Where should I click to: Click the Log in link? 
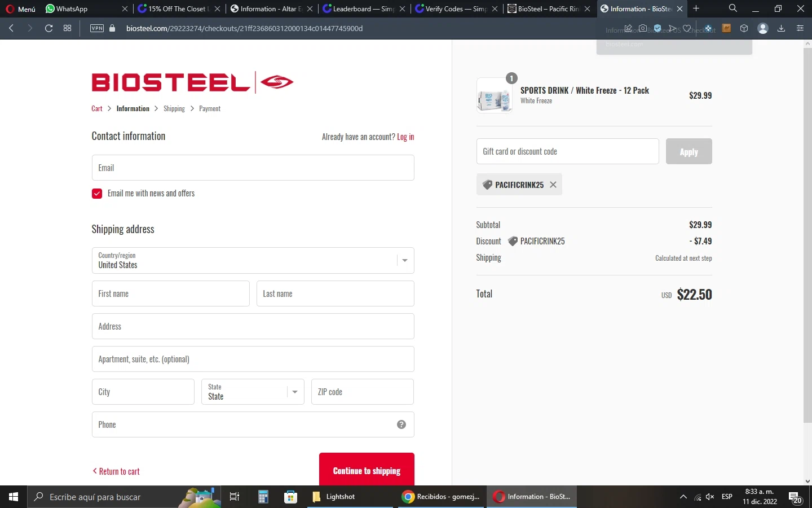click(405, 137)
